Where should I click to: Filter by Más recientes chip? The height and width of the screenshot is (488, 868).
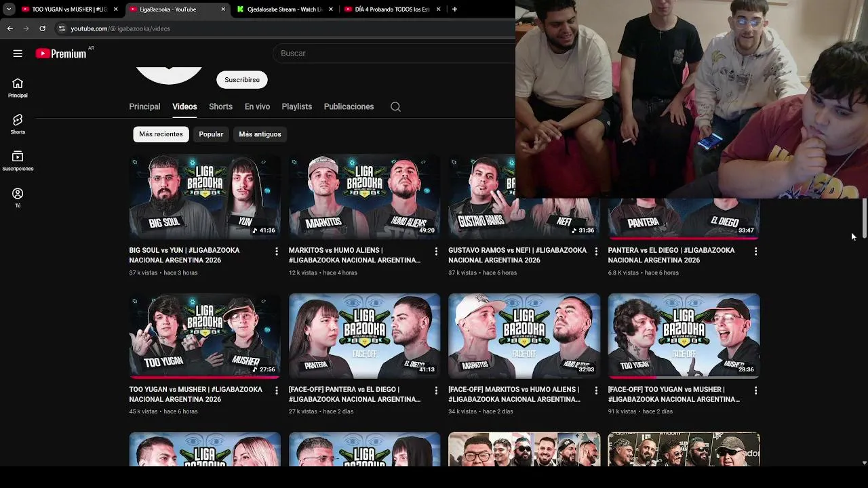click(161, 134)
